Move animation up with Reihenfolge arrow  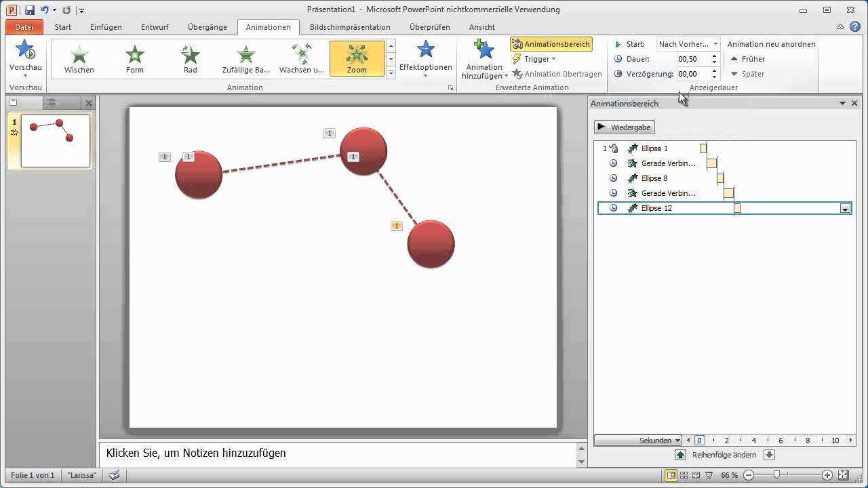point(680,455)
